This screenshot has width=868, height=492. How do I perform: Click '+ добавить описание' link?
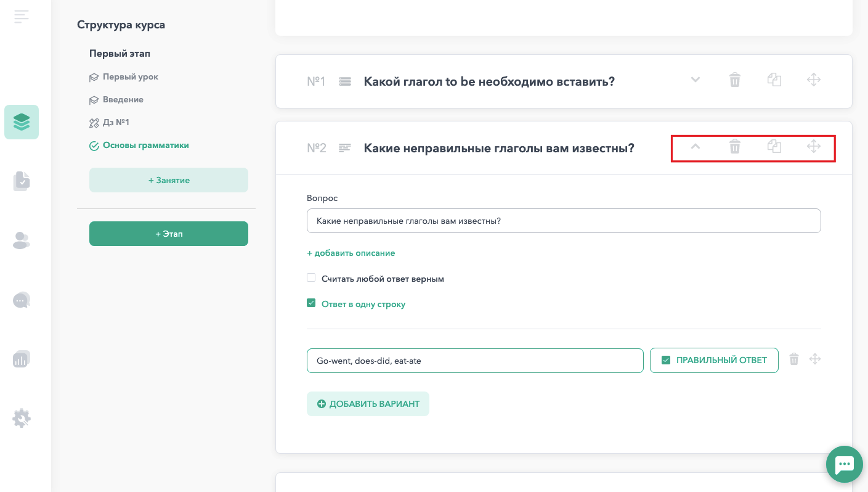(351, 253)
